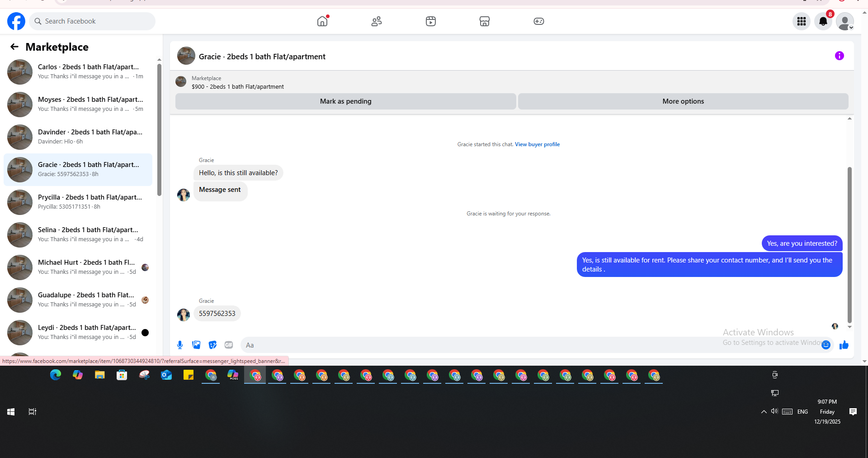Record a voice clip with the microphone icon
Screen dimensions: 868x458
pos(180,345)
